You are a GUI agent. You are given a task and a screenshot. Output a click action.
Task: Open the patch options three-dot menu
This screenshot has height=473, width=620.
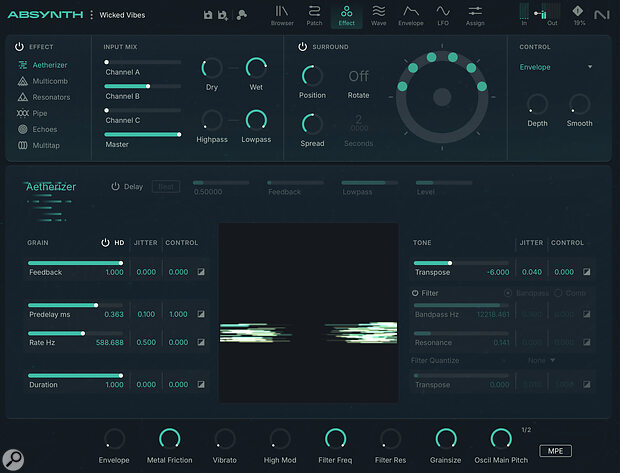pos(91,15)
